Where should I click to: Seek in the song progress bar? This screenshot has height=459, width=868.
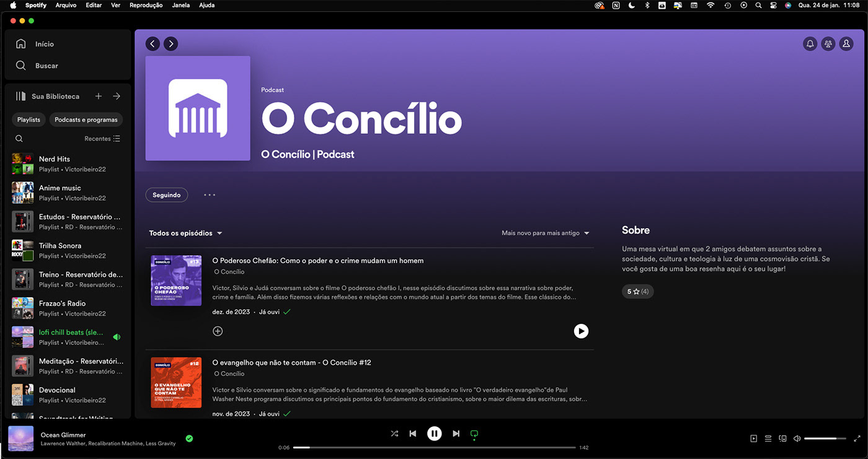[x=434, y=447]
